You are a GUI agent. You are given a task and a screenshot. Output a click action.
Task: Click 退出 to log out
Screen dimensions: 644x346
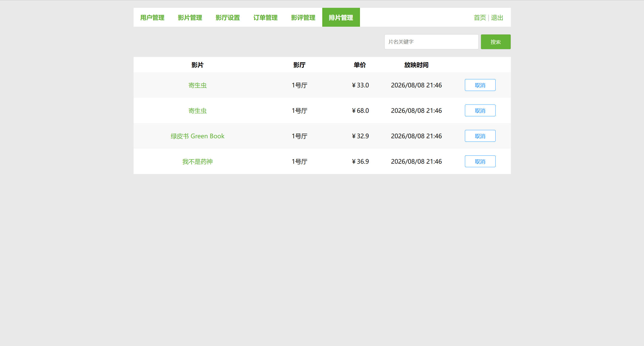(x=497, y=18)
